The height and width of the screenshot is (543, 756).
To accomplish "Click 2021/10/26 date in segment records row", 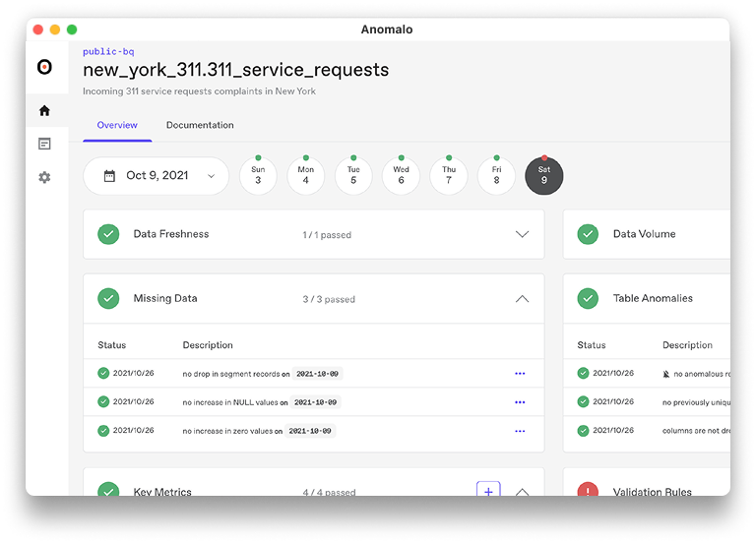I will click(134, 373).
